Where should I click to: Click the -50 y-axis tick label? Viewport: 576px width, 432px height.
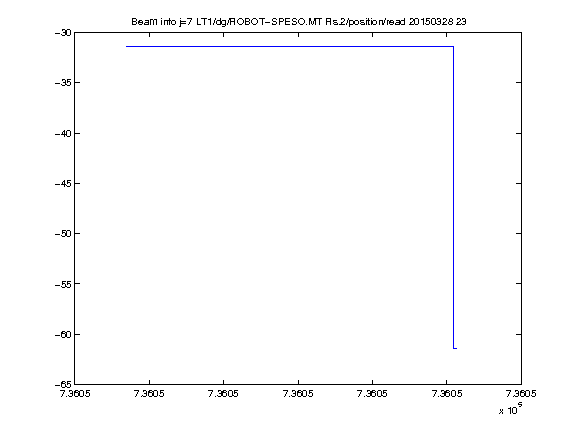tap(63, 234)
